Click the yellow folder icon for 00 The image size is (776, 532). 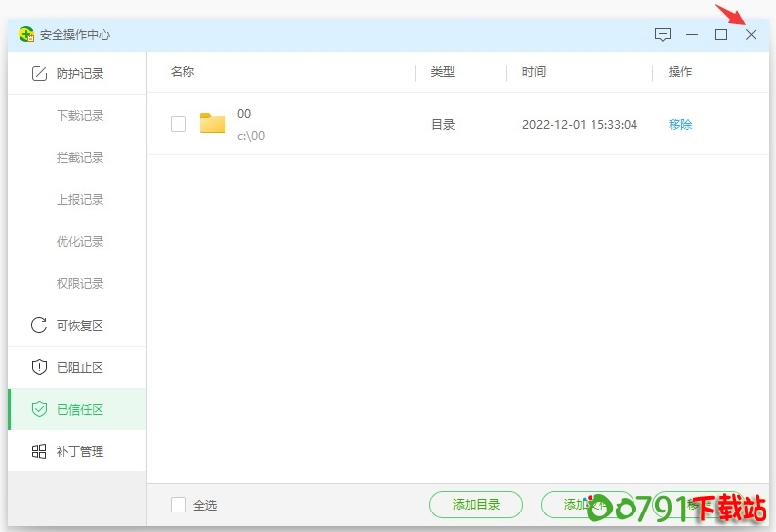pyautogui.click(x=213, y=124)
